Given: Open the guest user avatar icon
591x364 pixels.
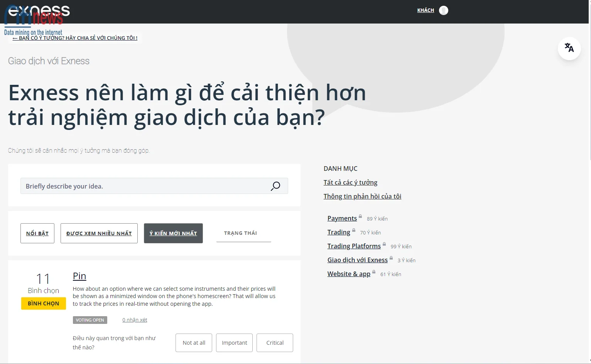Looking at the screenshot, I should pyautogui.click(x=444, y=10).
